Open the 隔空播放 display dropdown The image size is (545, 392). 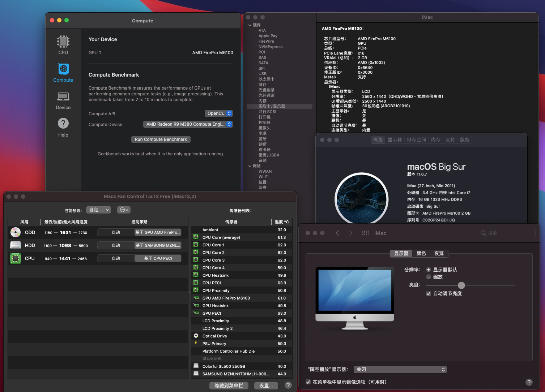coord(400,369)
